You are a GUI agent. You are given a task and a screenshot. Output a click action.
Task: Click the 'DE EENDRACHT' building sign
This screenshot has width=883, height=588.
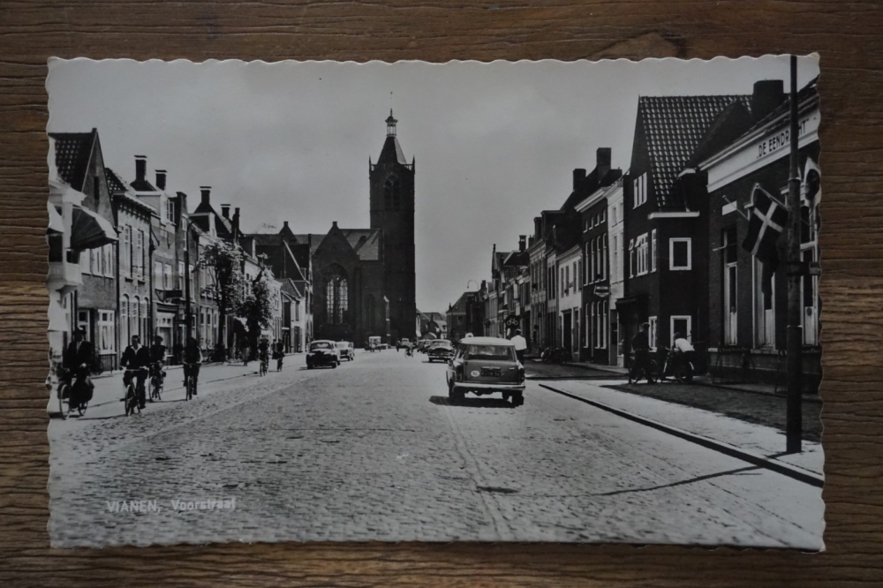pyautogui.click(x=784, y=139)
